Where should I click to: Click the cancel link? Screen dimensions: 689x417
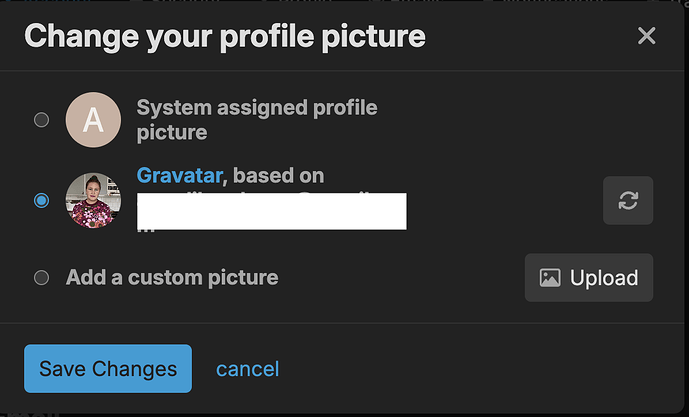click(247, 369)
